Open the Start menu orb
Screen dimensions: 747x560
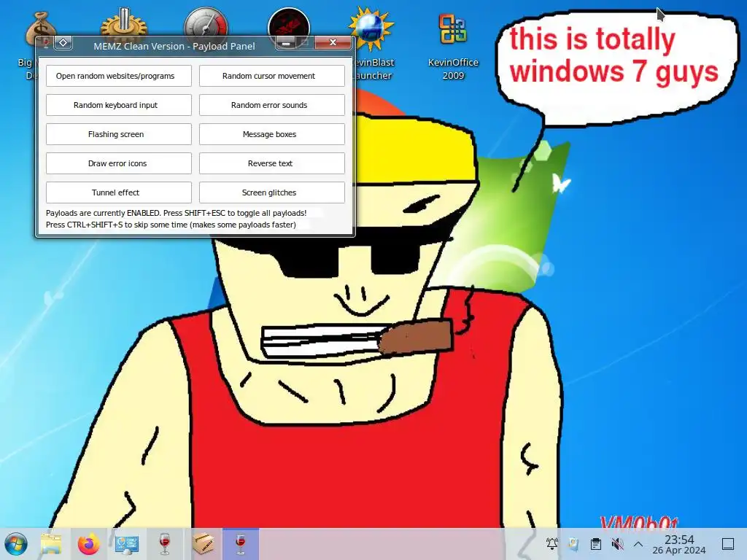click(x=16, y=544)
